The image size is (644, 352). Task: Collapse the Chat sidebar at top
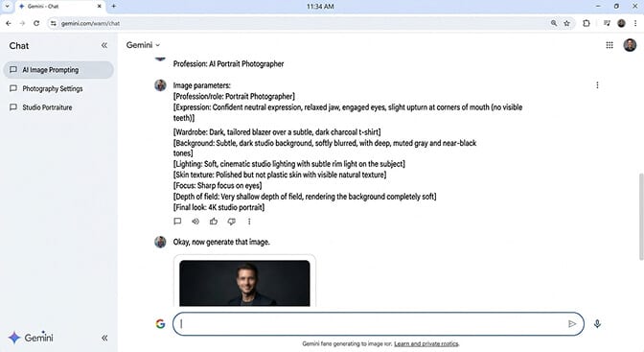(x=104, y=45)
